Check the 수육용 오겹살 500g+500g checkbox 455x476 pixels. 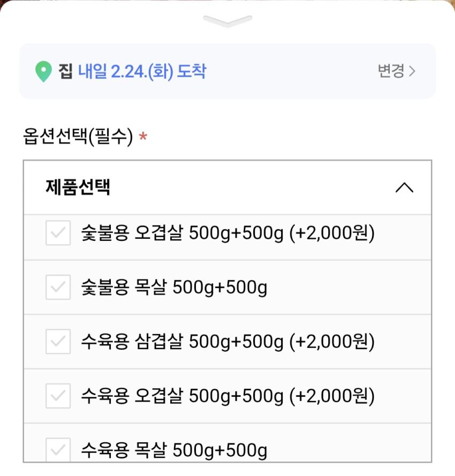[x=58, y=396]
